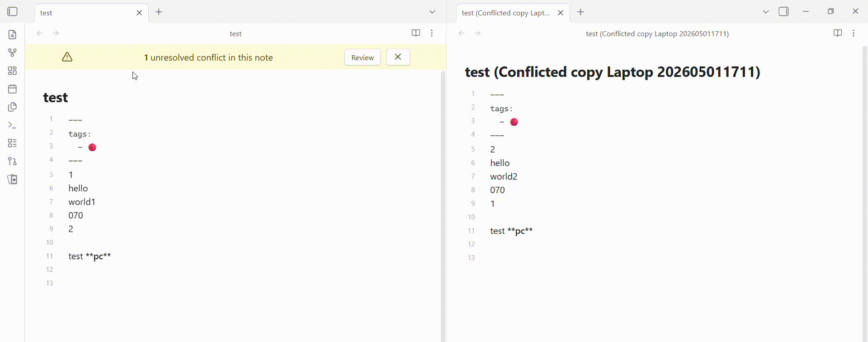Click the 'world2' line in Conflicted copy
The height and width of the screenshot is (342, 868).
point(504,176)
